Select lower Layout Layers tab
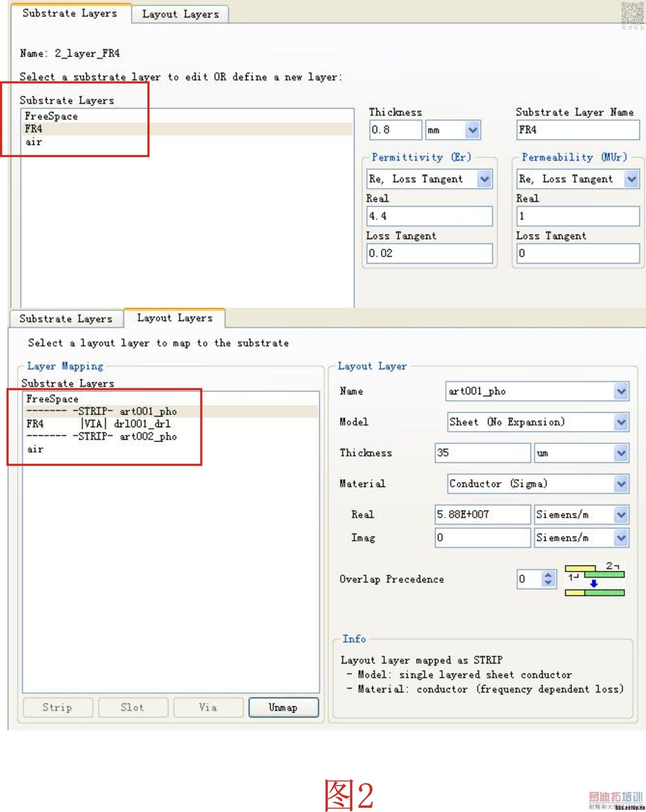646x812 pixels. click(x=175, y=318)
